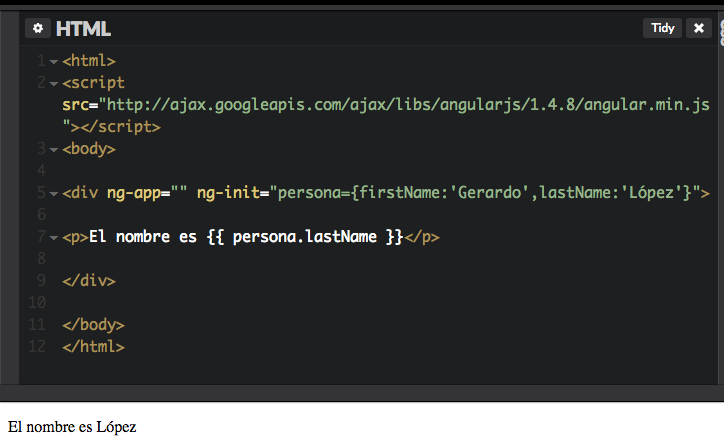724x446 pixels.
Task: Open HTML editor settings gear
Action: (x=38, y=29)
